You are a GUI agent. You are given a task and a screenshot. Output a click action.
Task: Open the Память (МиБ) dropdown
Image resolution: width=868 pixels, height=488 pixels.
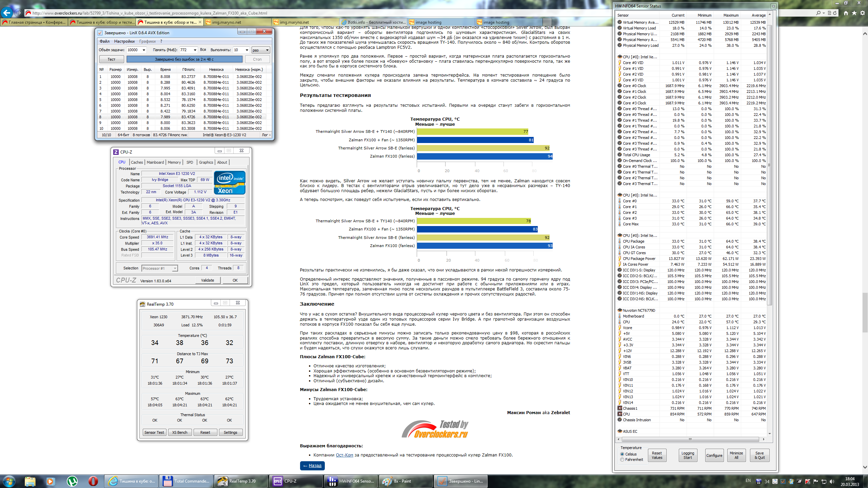[x=195, y=50]
